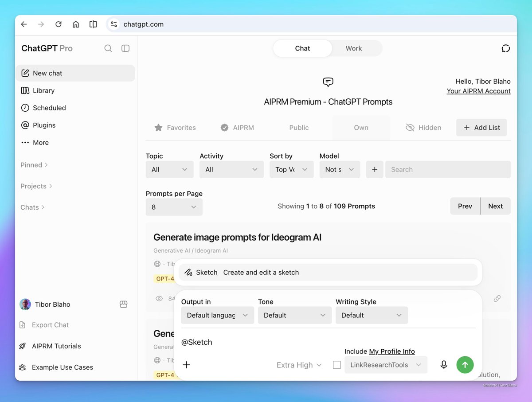Image resolution: width=532 pixels, height=402 pixels.
Task: Send the message with green arrow button
Action: (465, 365)
